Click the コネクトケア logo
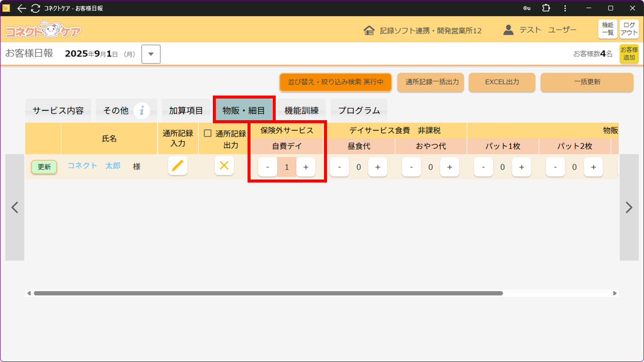The width and height of the screenshot is (644, 362). pos(43,30)
